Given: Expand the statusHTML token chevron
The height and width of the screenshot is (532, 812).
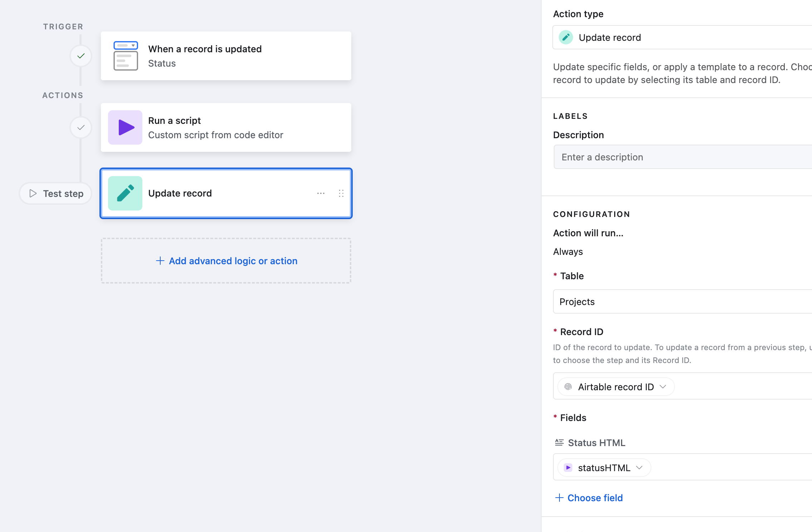Looking at the screenshot, I should click(639, 468).
